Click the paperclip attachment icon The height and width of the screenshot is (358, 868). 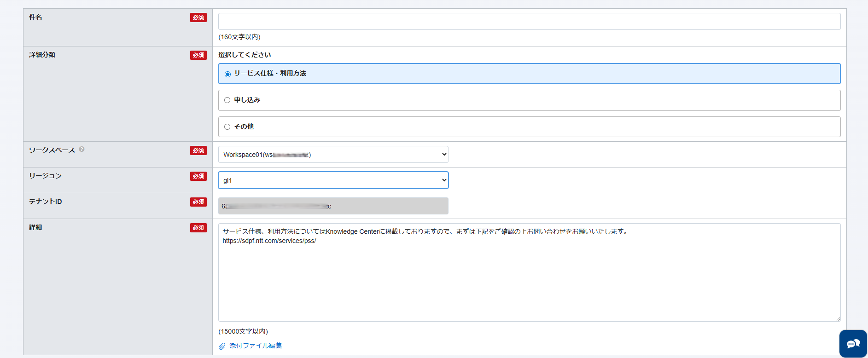point(222,346)
